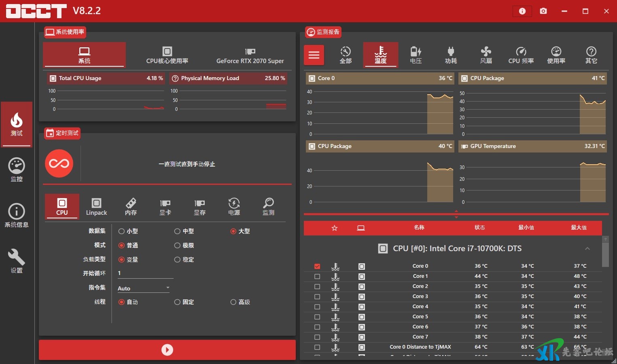The image size is (617, 364).
Task: Select the 风扇 fan monitoring icon
Action: pos(486,55)
